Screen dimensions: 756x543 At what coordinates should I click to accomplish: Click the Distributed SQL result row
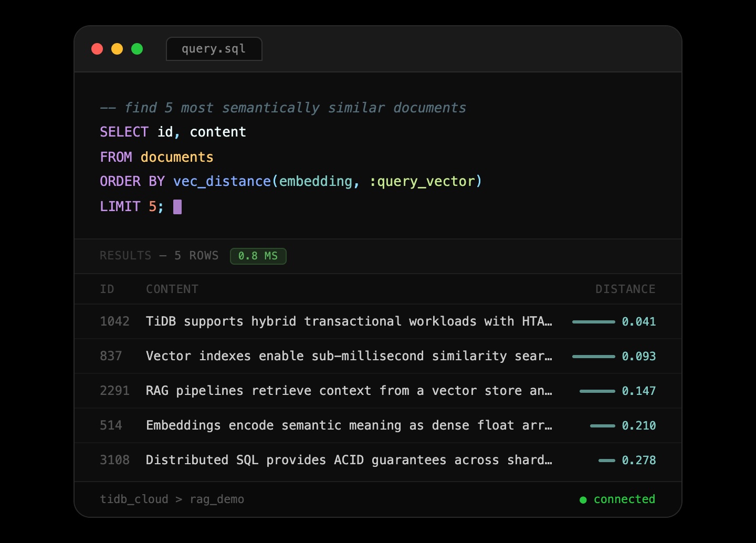click(x=349, y=460)
